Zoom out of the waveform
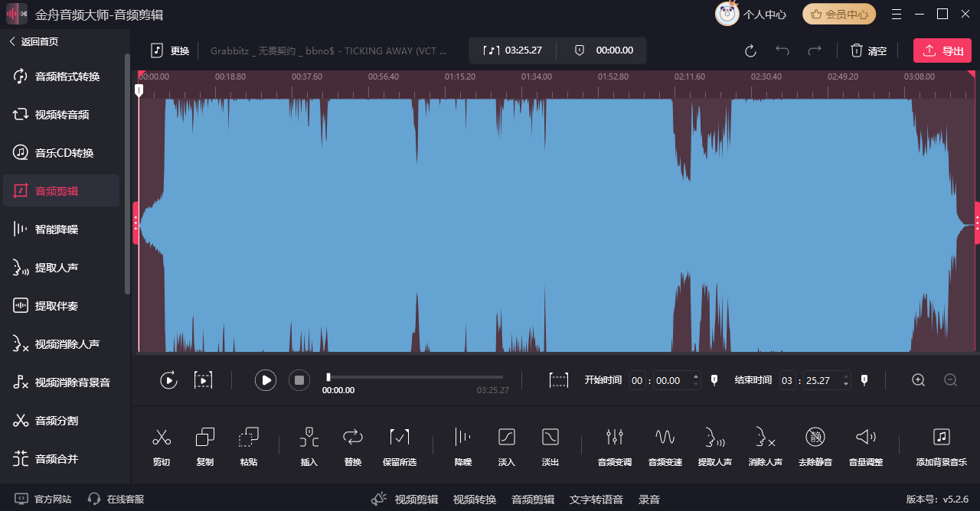 [x=950, y=380]
